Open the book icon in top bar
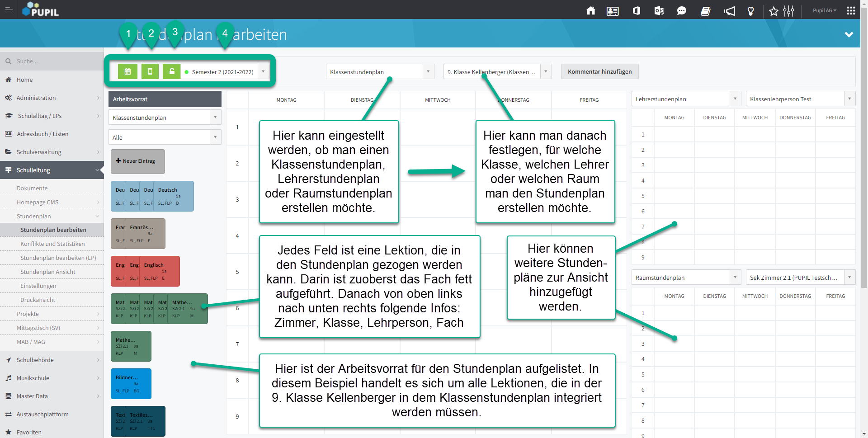 coord(706,11)
